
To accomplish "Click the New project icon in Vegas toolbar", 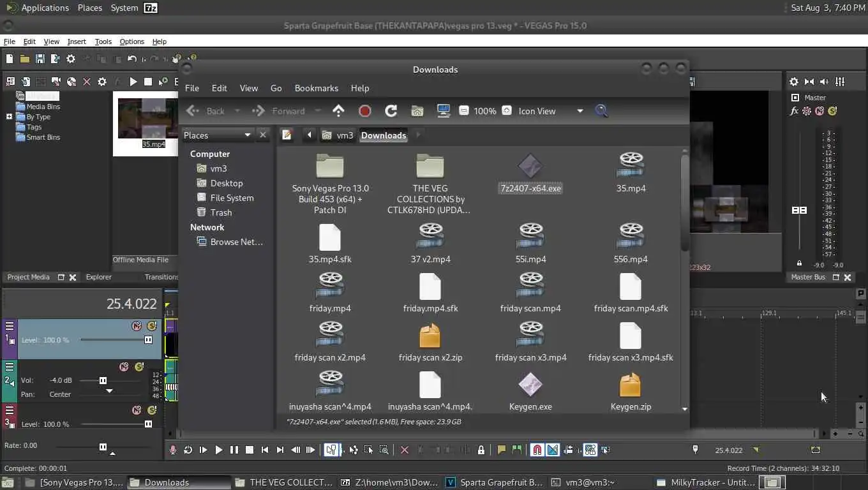I will tap(10, 59).
